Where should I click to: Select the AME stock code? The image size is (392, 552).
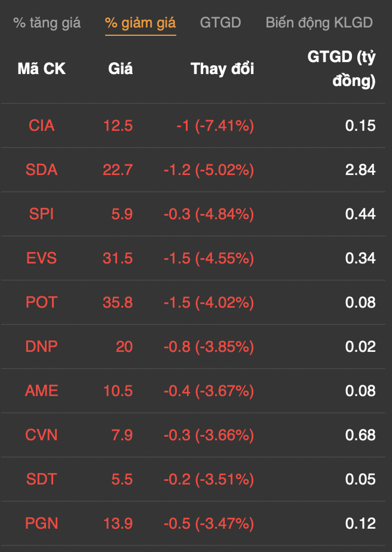pyautogui.click(x=41, y=391)
